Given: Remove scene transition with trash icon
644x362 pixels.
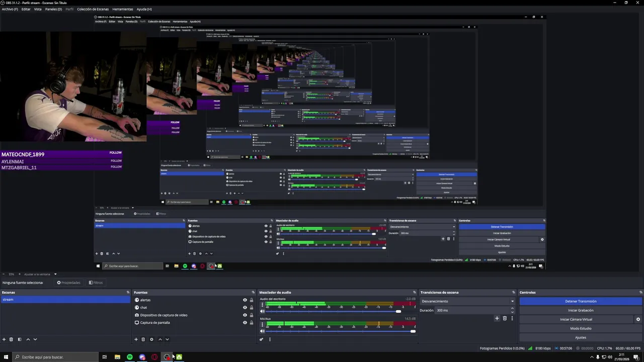Looking at the screenshot, I should (505, 318).
